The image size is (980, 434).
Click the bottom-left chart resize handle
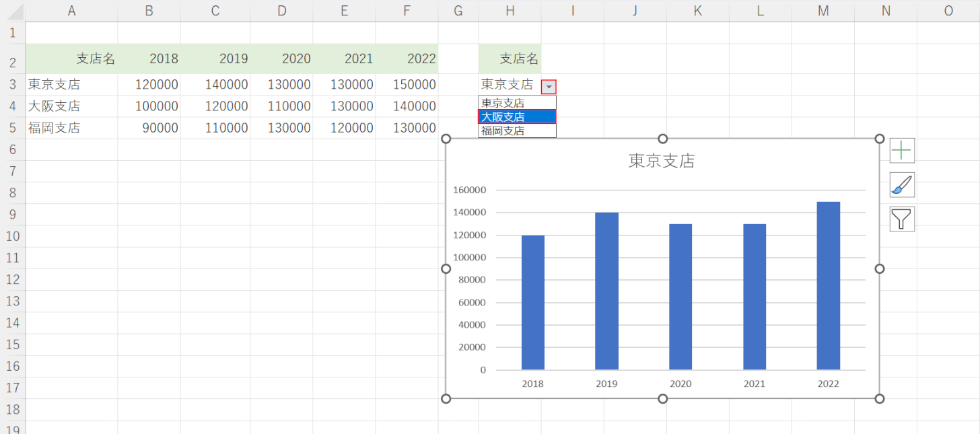tap(446, 399)
